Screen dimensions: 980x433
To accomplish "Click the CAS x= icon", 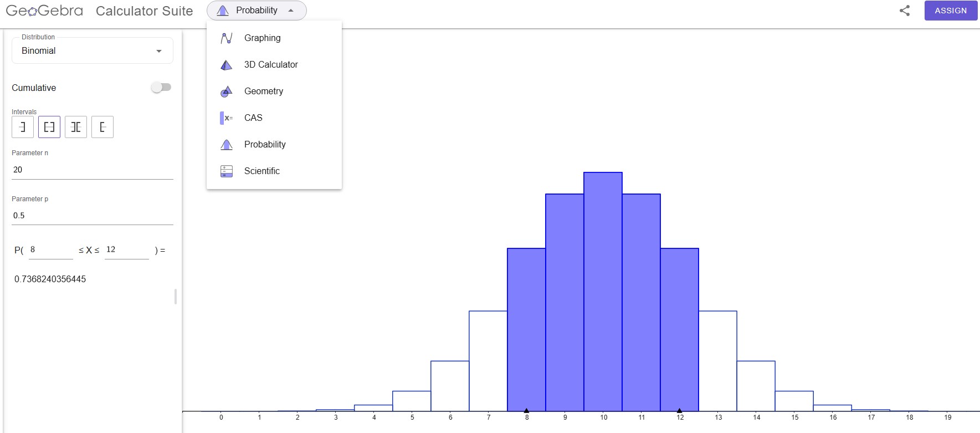I will (227, 118).
